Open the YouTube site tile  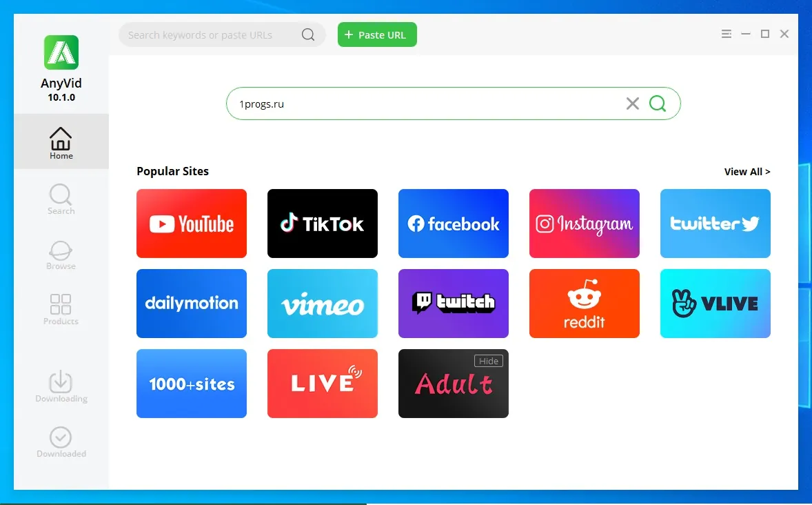192,224
